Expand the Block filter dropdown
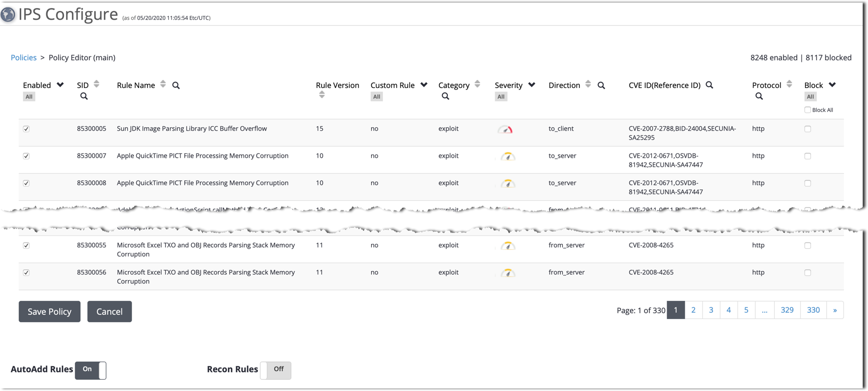Image resolution: width=868 pixels, height=391 pixels. (x=832, y=85)
